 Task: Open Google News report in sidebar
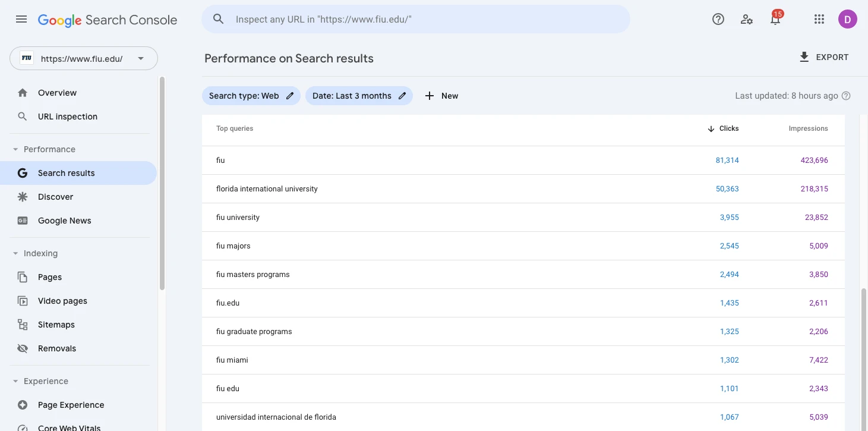point(65,221)
